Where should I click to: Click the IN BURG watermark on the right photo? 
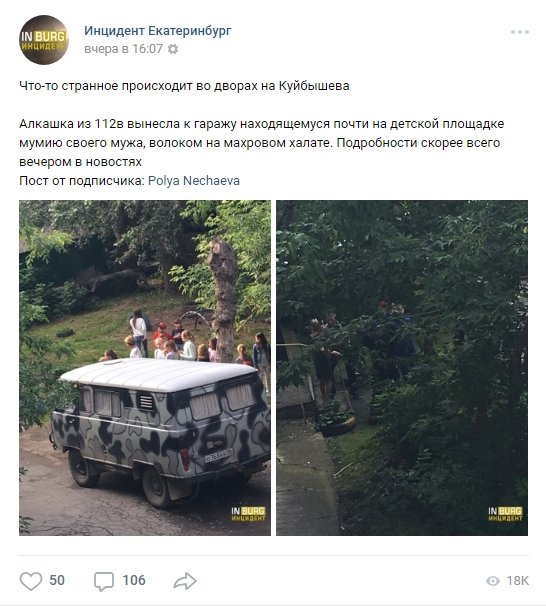tap(505, 514)
